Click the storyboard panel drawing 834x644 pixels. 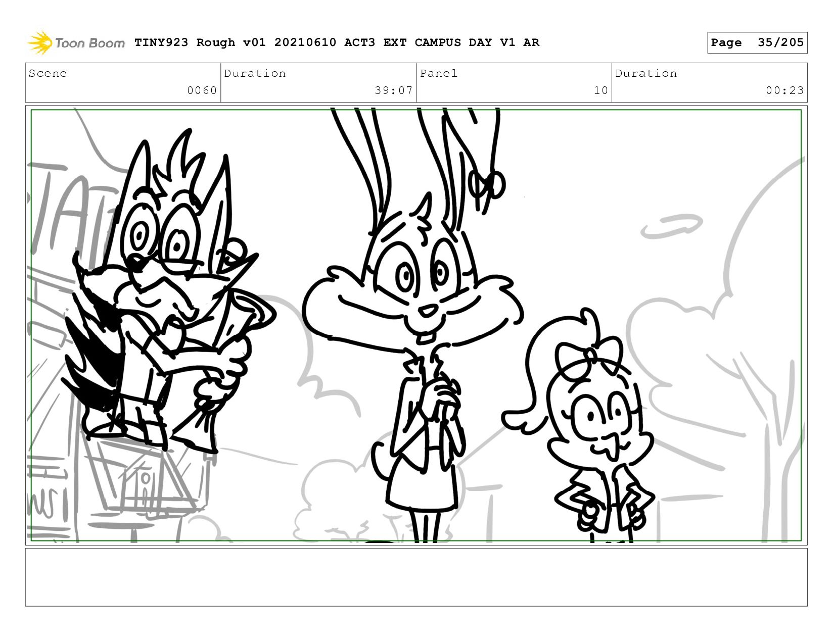pyautogui.click(x=416, y=325)
